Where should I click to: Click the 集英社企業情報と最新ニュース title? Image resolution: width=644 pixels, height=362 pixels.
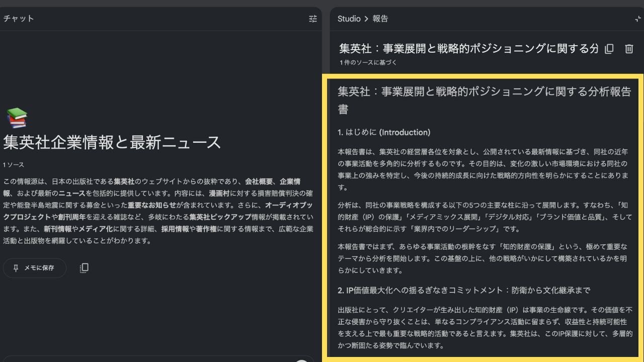click(x=112, y=142)
